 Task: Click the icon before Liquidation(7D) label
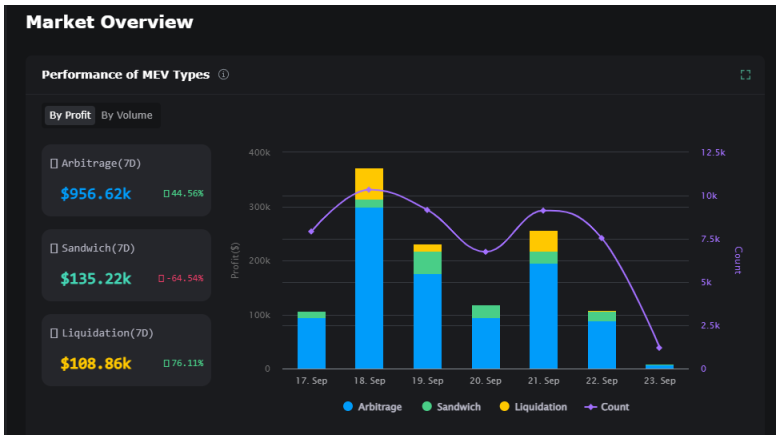[x=54, y=334]
